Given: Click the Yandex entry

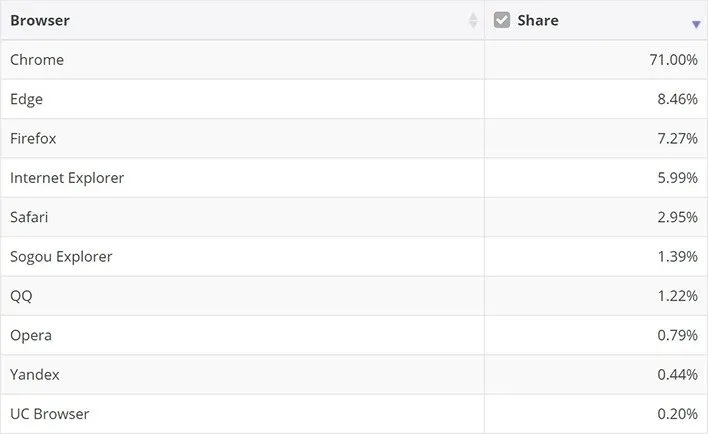Looking at the screenshot, I should [x=35, y=374].
